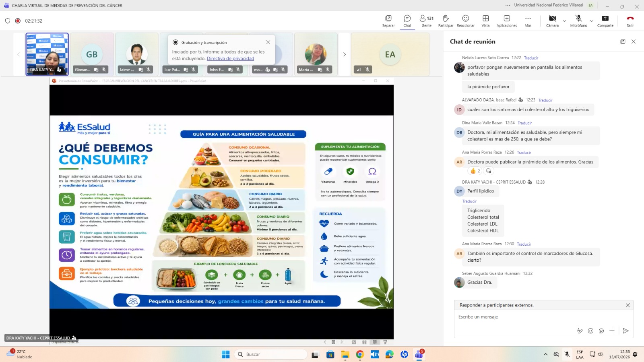This screenshot has height=362, width=644.
Task: Open emoji picker in message box
Action: point(590,331)
